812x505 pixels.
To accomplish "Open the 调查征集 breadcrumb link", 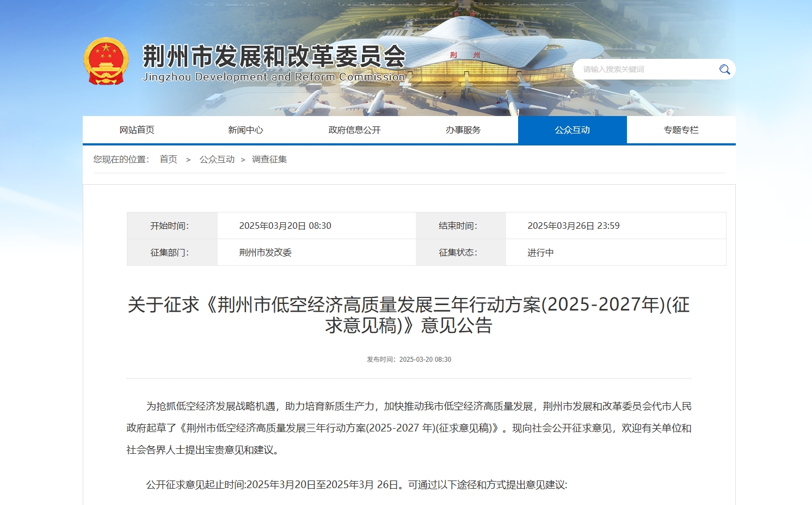I will 269,159.
